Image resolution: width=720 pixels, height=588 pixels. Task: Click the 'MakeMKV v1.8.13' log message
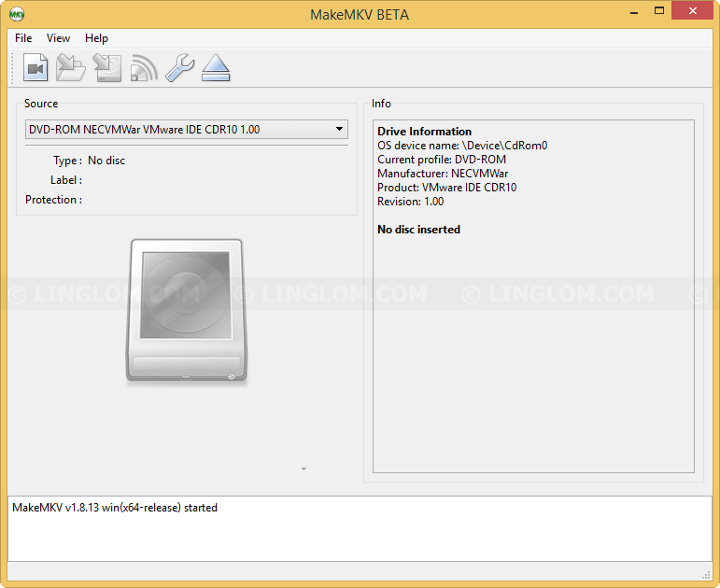pyautogui.click(x=115, y=508)
